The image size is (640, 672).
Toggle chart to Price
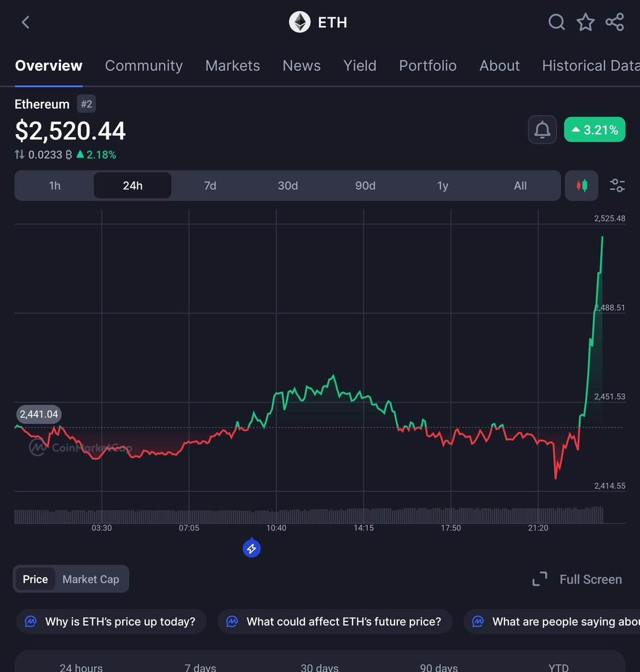(x=35, y=579)
